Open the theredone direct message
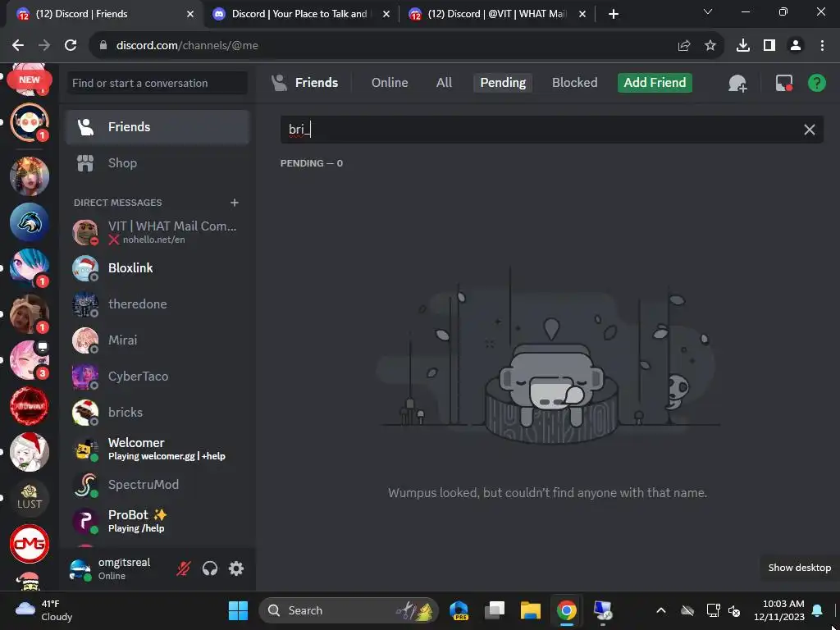This screenshot has height=630, width=840. (x=157, y=304)
